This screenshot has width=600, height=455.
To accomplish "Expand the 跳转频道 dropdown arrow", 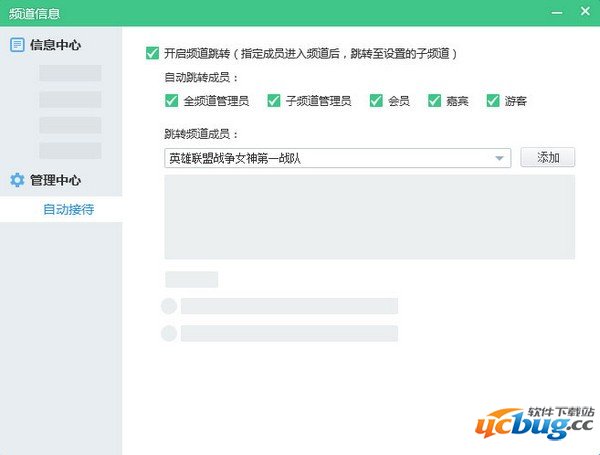I will click(x=499, y=158).
